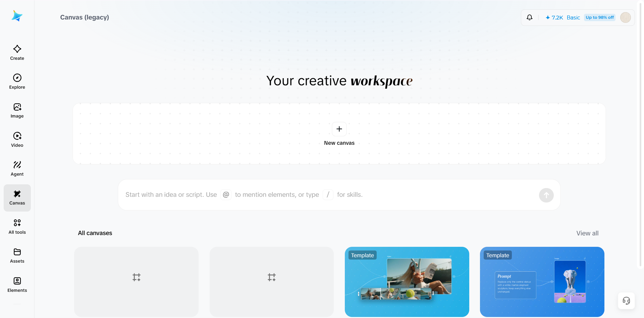Open the Assets folder
The height and width of the screenshot is (318, 644).
click(17, 256)
